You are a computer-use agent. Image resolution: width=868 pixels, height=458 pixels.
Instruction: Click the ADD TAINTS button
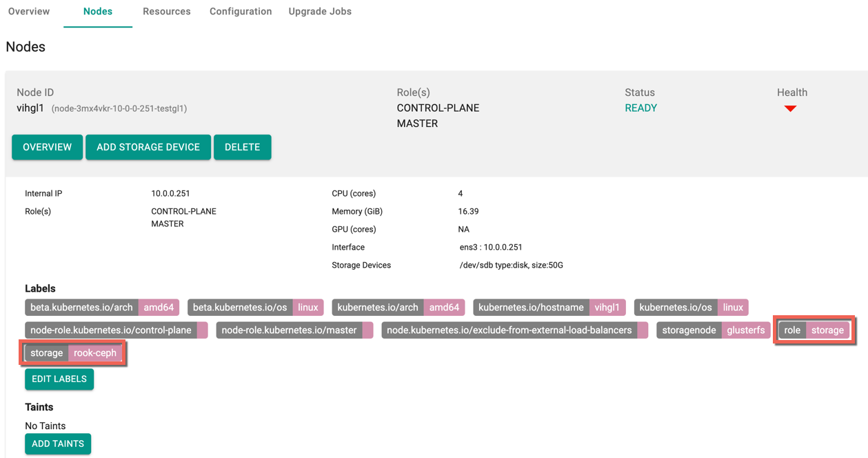(x=58, y=444)
